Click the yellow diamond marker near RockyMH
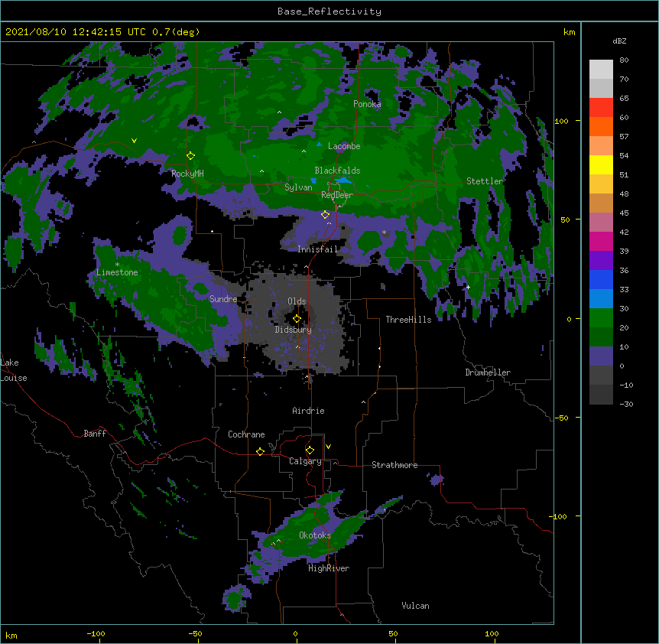The image size is (659, 644). [191, 156]
